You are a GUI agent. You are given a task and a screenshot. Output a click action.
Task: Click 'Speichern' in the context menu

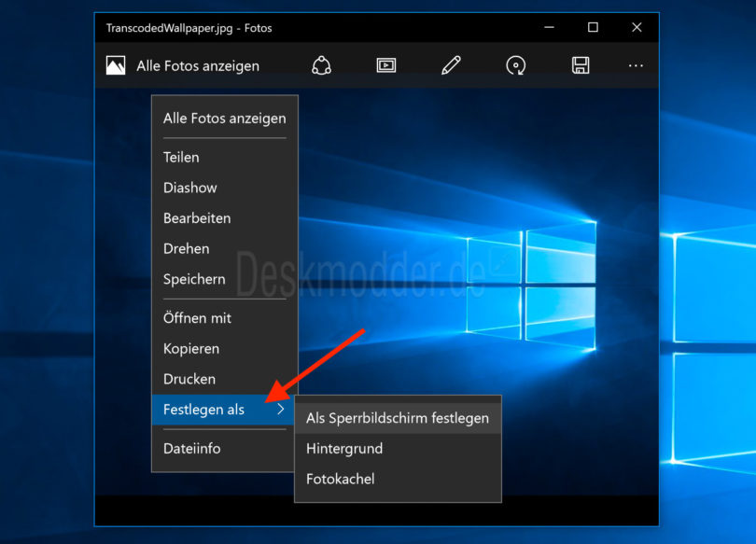194,279
